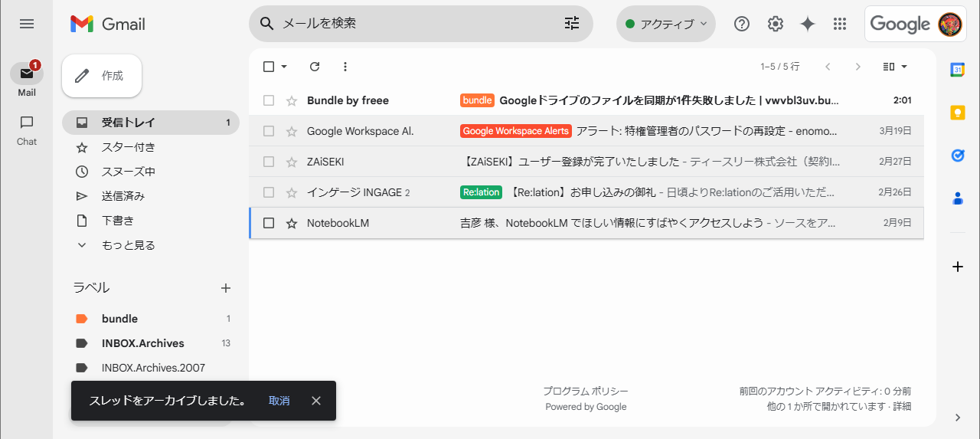
Task: Open Settings gear icon
Action: point(776,24)
